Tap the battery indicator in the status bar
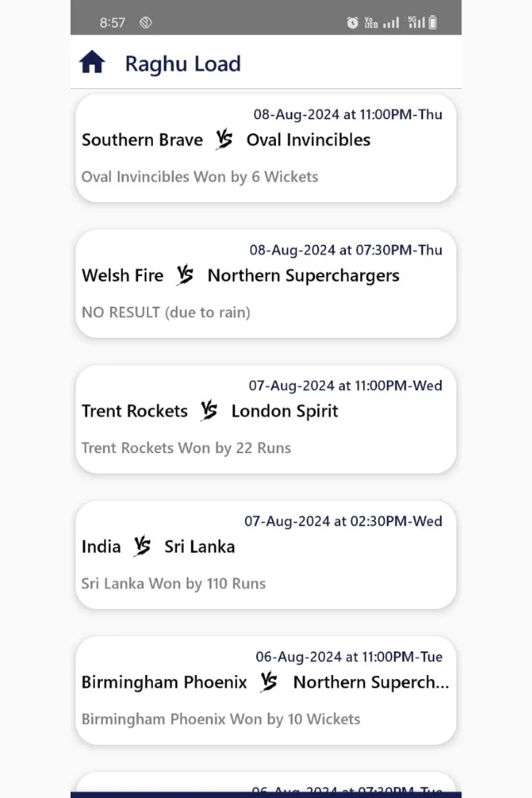Image resolution: width=532 pixels, height=798 pixels. pyautogui.click(x=434, y=22)
